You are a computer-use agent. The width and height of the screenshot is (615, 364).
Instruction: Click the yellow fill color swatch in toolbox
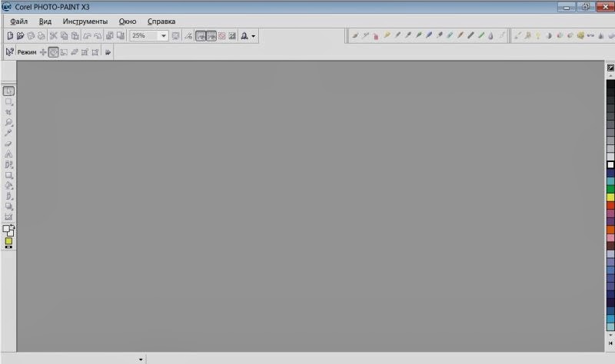click(8, 241)
